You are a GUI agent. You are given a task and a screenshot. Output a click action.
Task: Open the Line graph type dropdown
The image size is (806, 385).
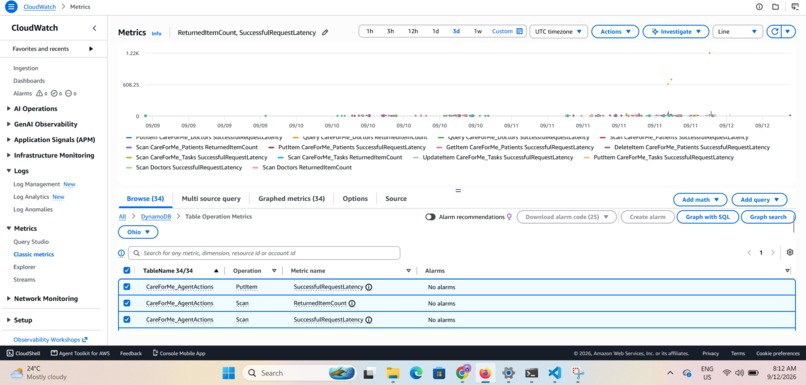tap(738, 31)
